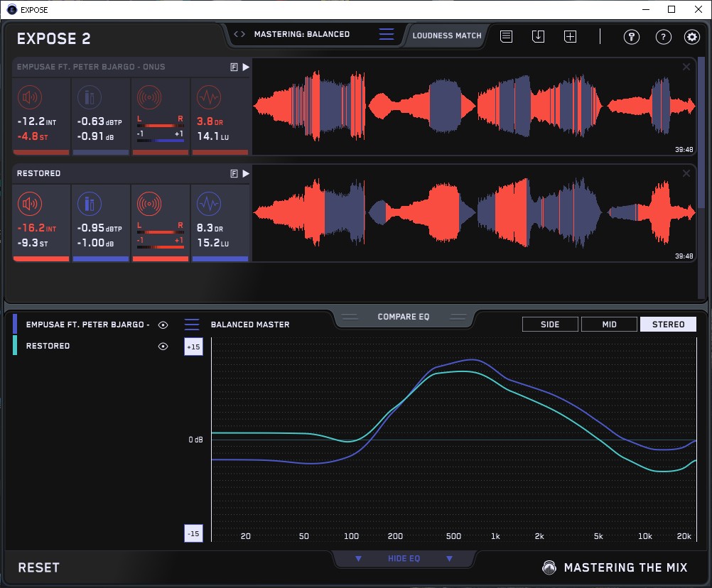Click the COMPARE EQ header

tap(404, 317)
